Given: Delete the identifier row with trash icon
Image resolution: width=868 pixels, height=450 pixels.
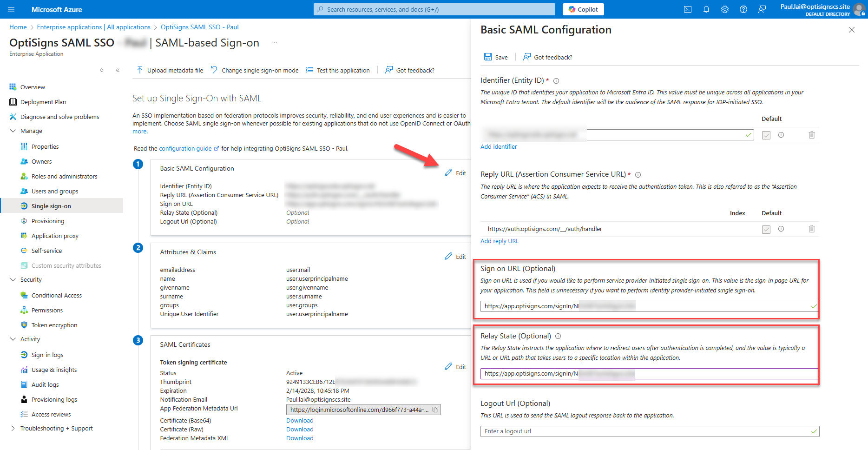Looking at the screenshot, I should pos(812,135).
